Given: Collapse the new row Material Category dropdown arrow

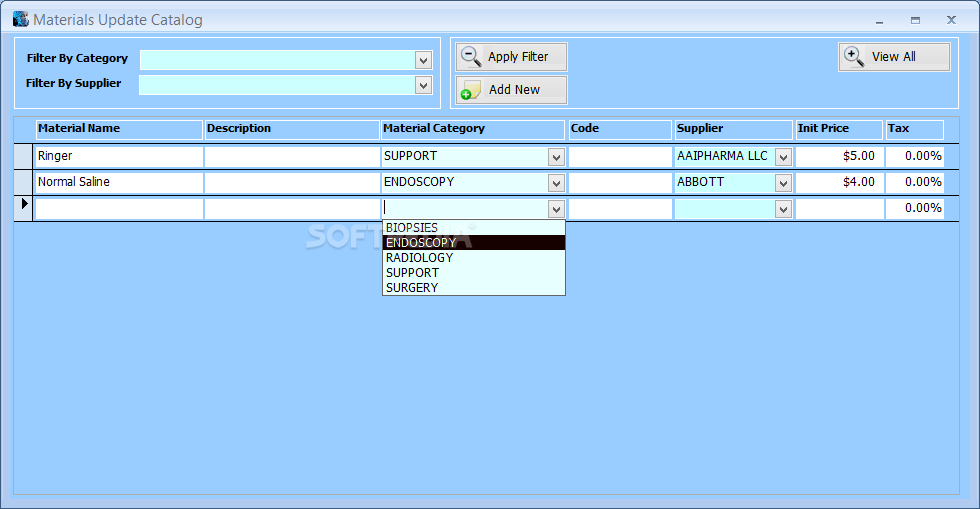Looking at the screenshot, I should pos(556,209).
